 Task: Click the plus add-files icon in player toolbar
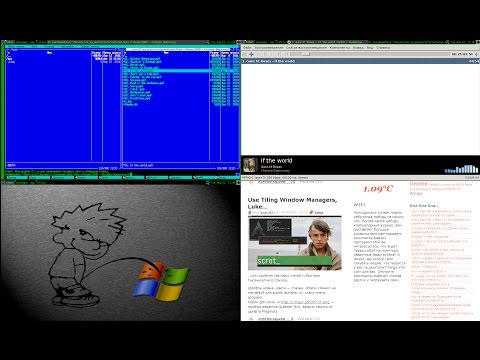(251, 54)
